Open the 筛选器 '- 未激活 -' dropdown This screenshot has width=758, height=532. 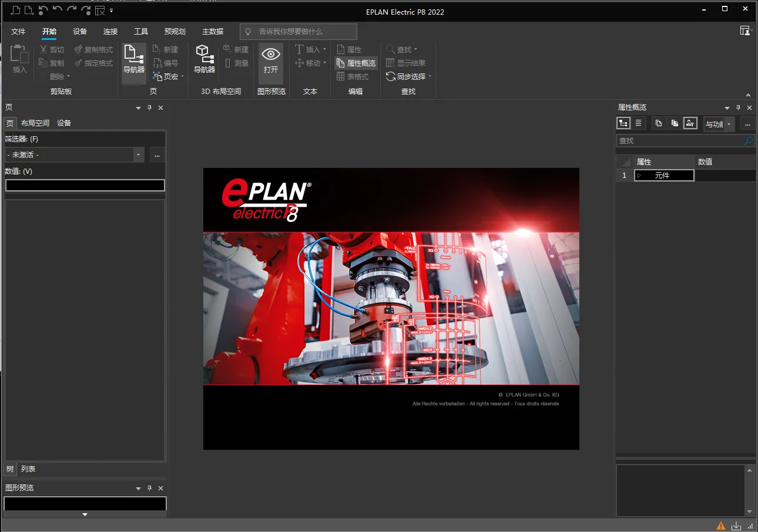tap(139, 155)
